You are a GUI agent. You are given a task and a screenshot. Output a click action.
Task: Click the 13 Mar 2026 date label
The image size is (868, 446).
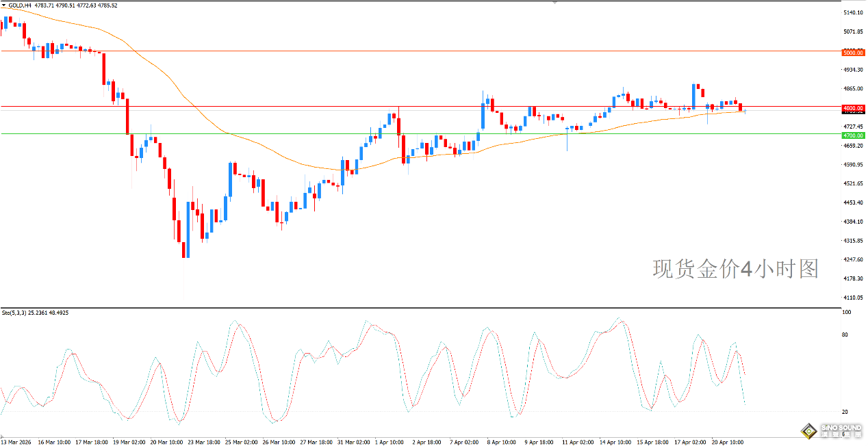pyautogui.click(x=17, y=442)
